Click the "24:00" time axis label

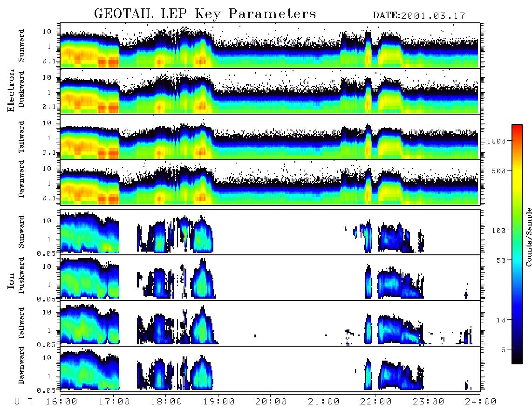pyautogui.click(x=481, y=402)
